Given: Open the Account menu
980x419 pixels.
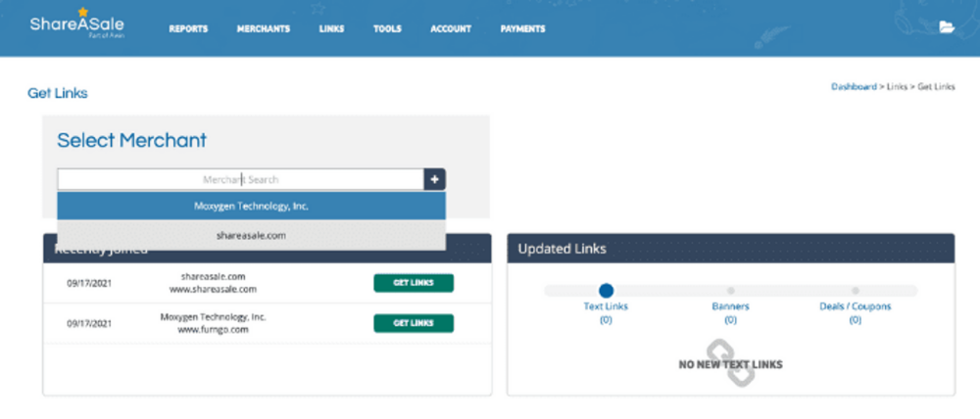Looking at the screenshot, I should (x=451, y=29).
